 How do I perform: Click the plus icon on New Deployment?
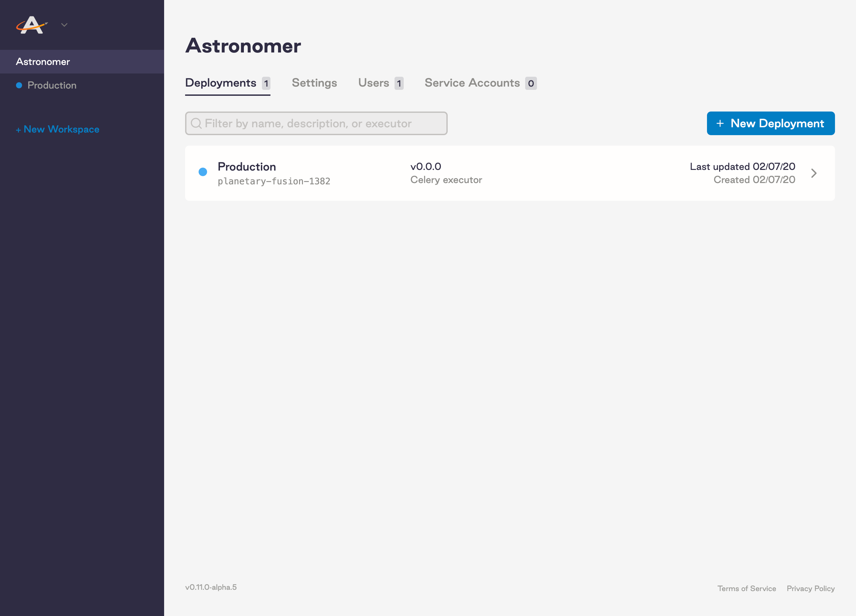[720, 123]
